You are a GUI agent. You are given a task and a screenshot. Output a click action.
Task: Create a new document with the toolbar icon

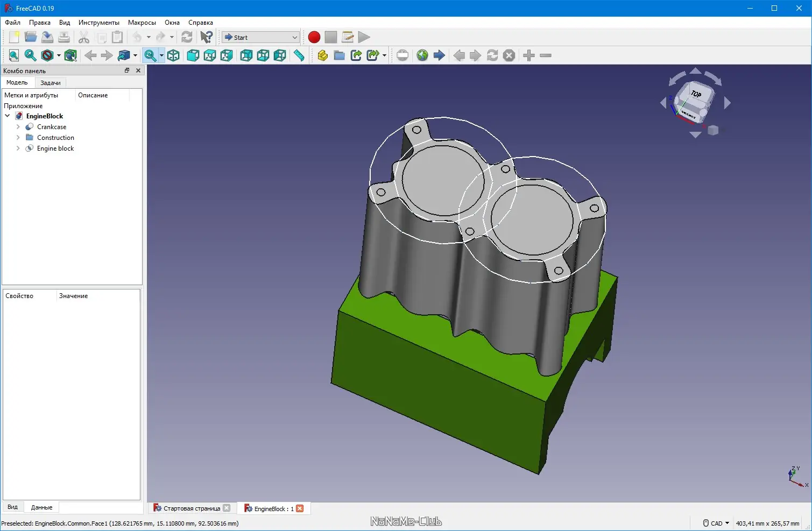(14, 37)
